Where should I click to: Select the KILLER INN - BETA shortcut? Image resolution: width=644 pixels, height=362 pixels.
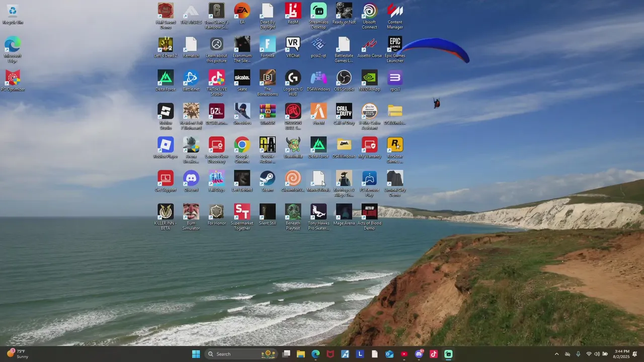pos(166,217)
